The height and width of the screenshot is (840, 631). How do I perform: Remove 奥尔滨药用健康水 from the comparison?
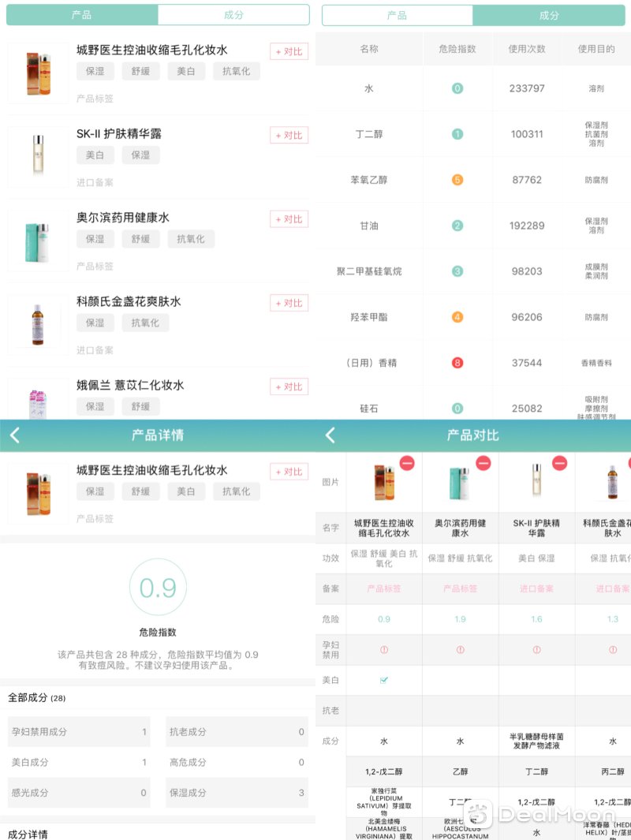pos(484,463)
